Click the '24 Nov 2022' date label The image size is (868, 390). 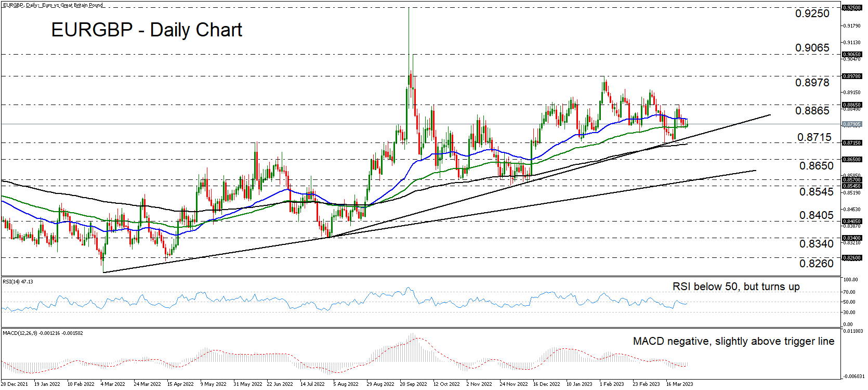514,384
